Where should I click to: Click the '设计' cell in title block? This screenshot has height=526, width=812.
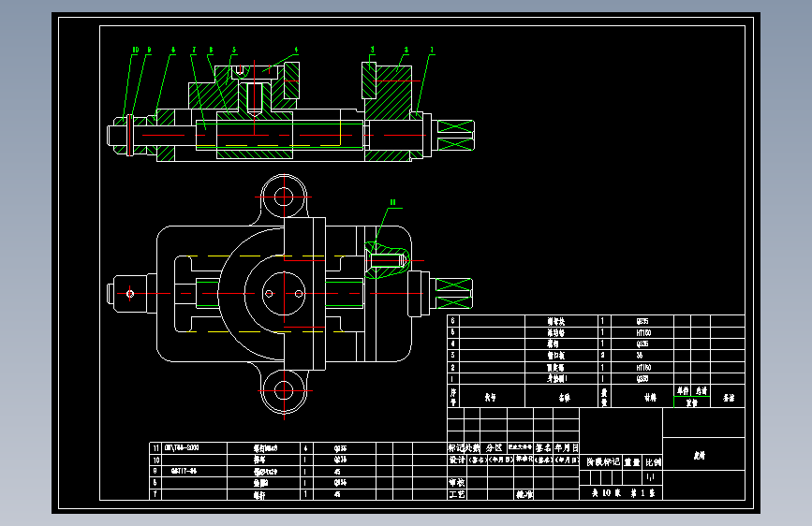[x=457, y=460]
